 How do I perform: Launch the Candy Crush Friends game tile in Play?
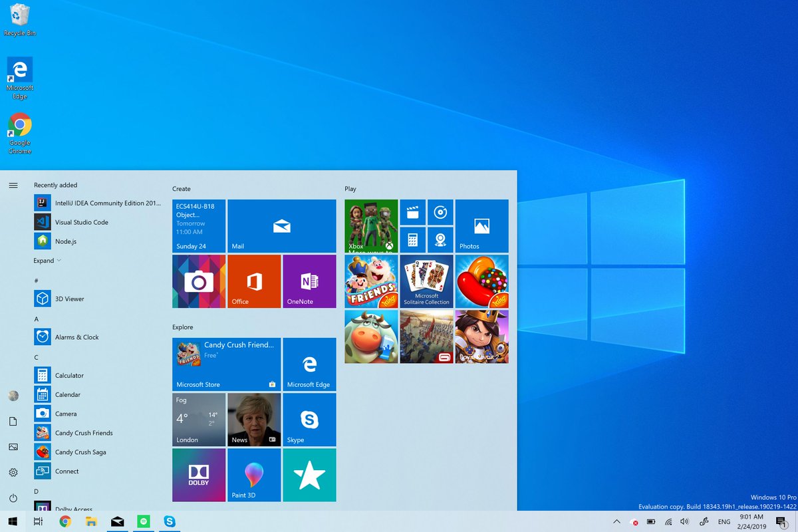coord(371,281)
